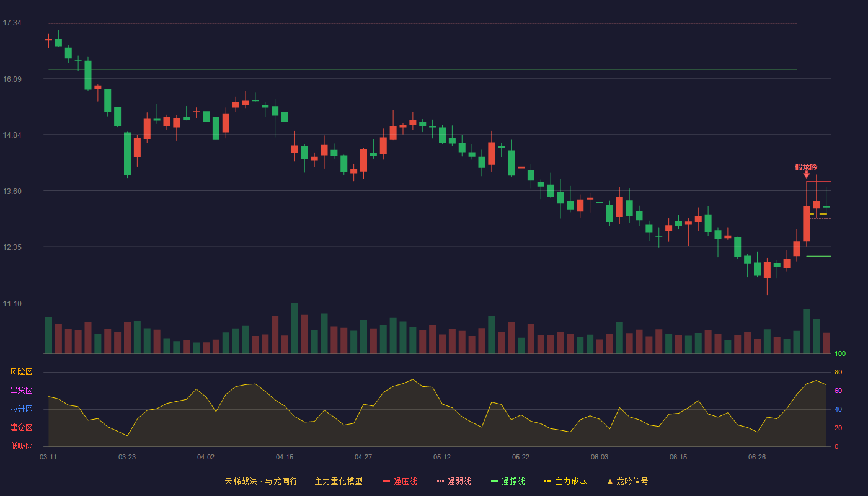Select the 03-23 date axis label

127,457
